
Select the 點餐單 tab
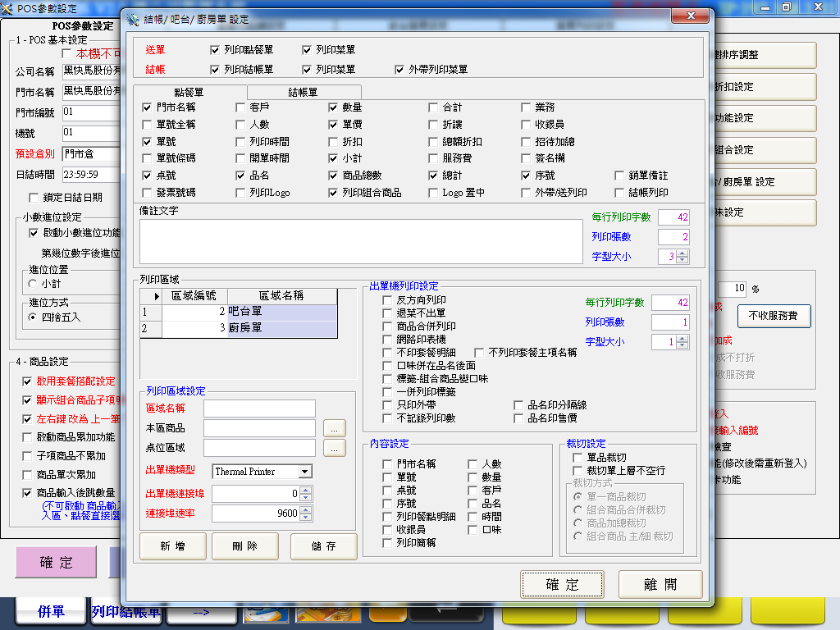189,93
